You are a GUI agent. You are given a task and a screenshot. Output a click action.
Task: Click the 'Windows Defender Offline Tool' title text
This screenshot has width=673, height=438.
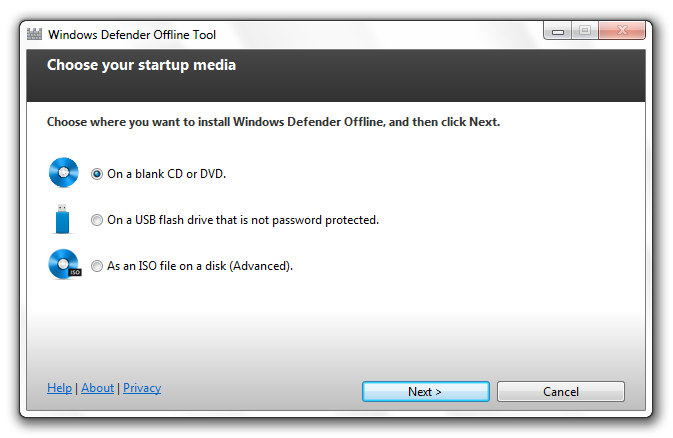coord(132,34)
